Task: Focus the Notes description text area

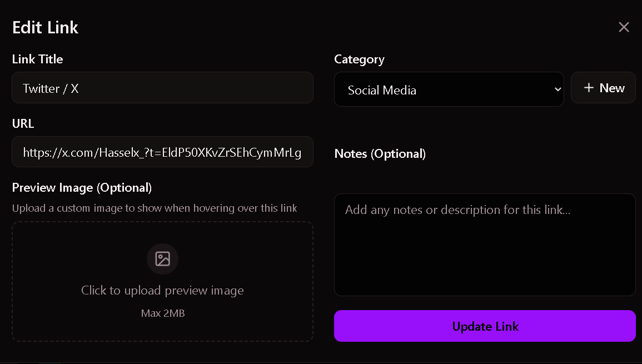Action: (485, 245)
